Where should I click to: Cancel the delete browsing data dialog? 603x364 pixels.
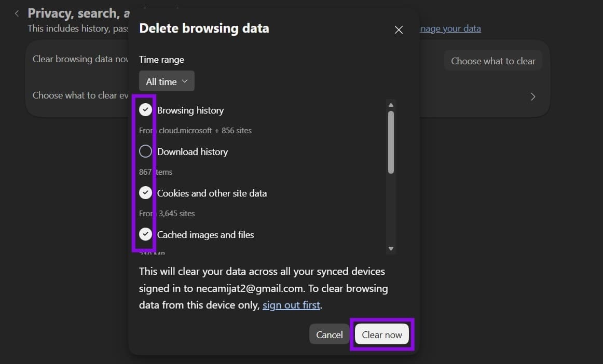pyautogui.click(x=329, y=334)
